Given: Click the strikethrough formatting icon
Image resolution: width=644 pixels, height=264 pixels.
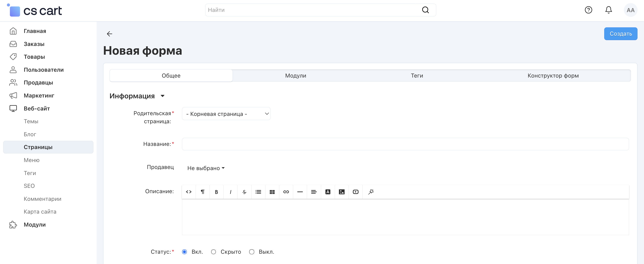Looking at the screenshot, I should tap(244, 192).
